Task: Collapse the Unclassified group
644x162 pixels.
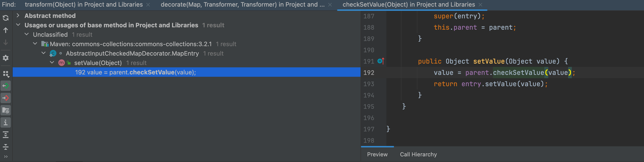Action: [27, 34]
